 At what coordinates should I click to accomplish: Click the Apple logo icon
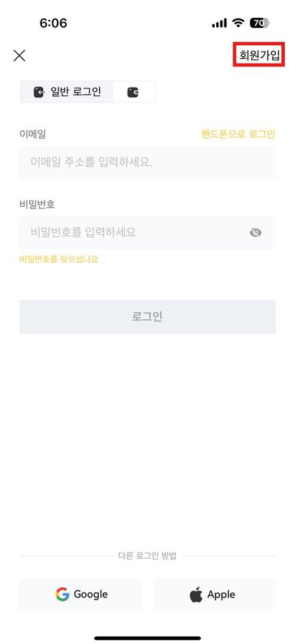(x=196, y=594)
